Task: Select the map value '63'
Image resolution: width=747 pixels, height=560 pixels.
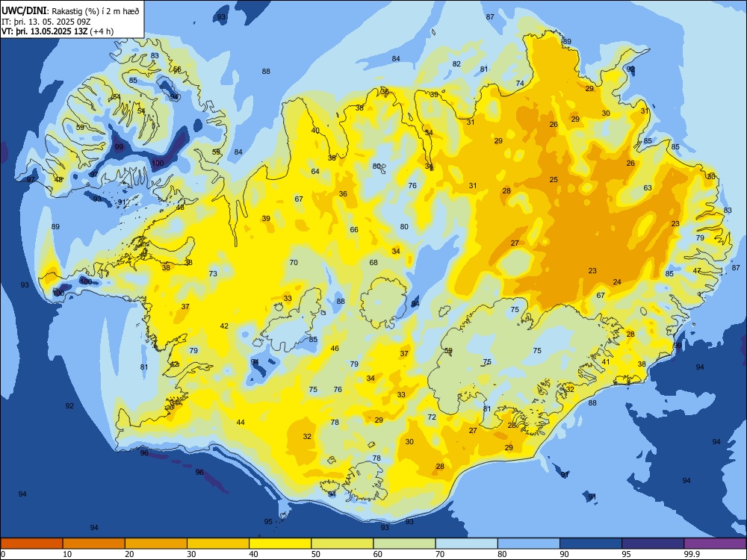Action: point(648,187)
